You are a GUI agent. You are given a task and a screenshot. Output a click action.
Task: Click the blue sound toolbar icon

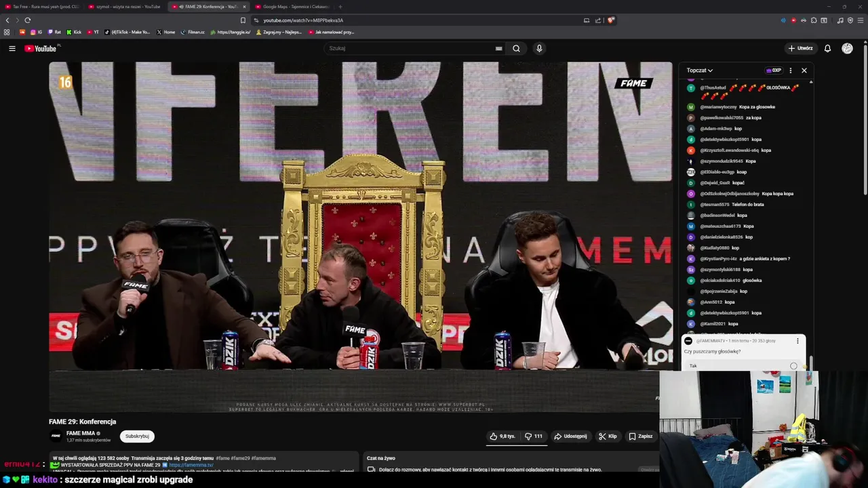[783, 20]
